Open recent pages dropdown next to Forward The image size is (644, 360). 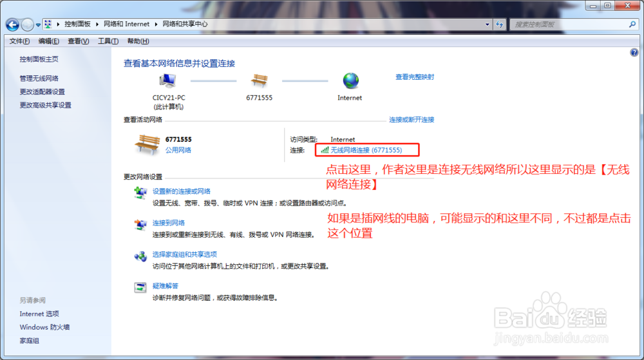(38, 25)
